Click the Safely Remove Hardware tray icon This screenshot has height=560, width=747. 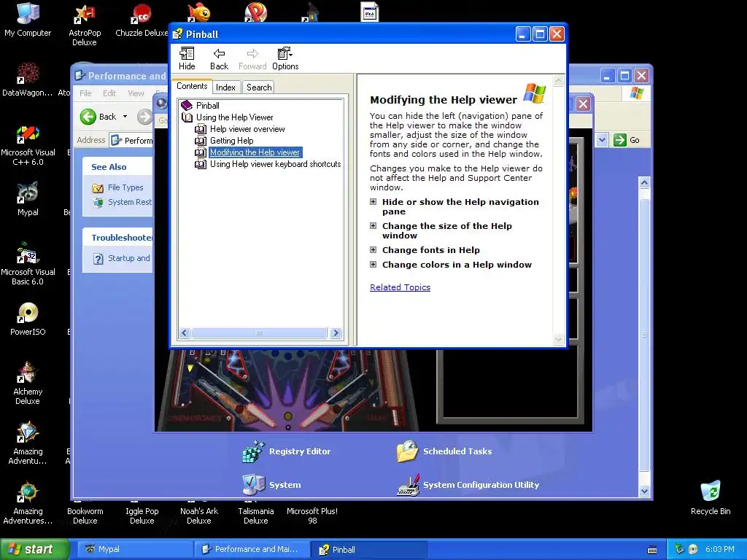click(679, 549)
